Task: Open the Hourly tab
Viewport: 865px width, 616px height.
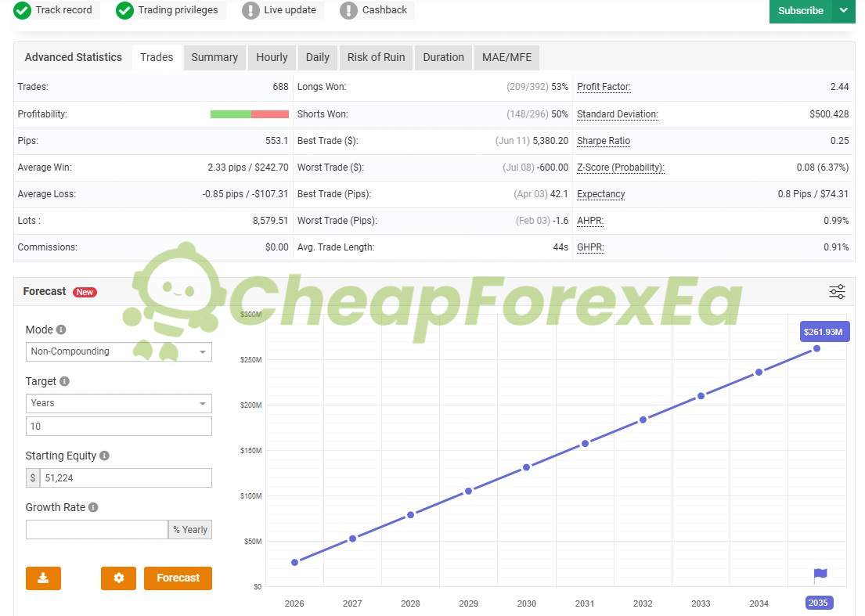Action: 272,57
